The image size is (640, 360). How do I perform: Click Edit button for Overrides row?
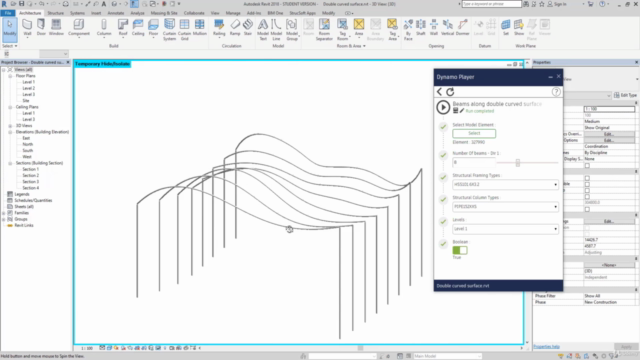tap(609, 134)
